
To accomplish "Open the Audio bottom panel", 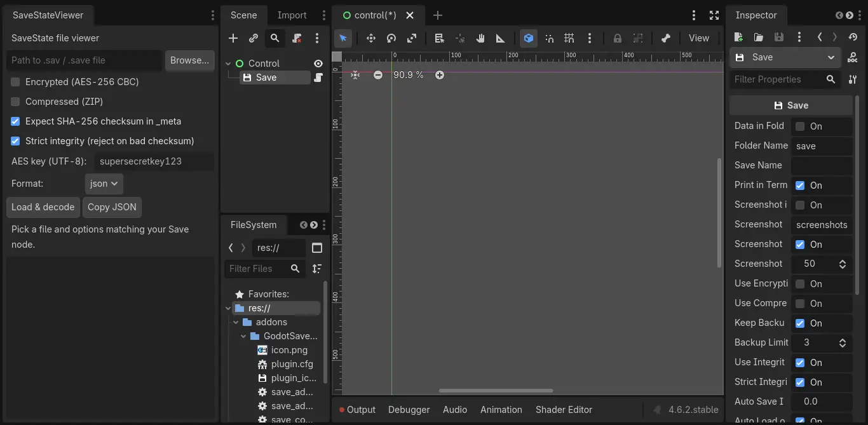I will [x=455, y=410].
